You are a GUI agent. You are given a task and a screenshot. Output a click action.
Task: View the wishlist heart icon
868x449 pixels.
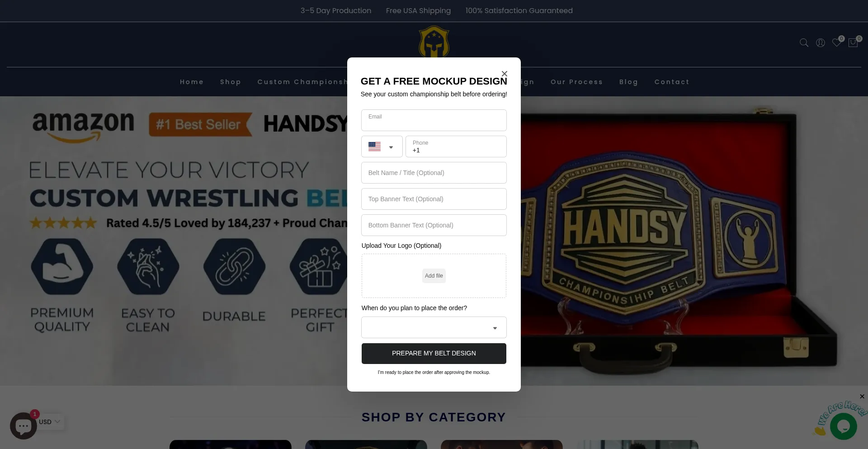click(836, 43)
